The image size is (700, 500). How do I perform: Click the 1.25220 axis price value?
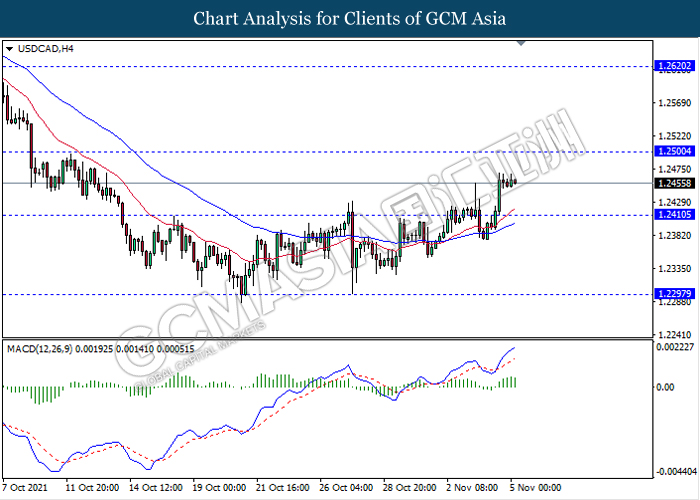(x=675, y=136)
